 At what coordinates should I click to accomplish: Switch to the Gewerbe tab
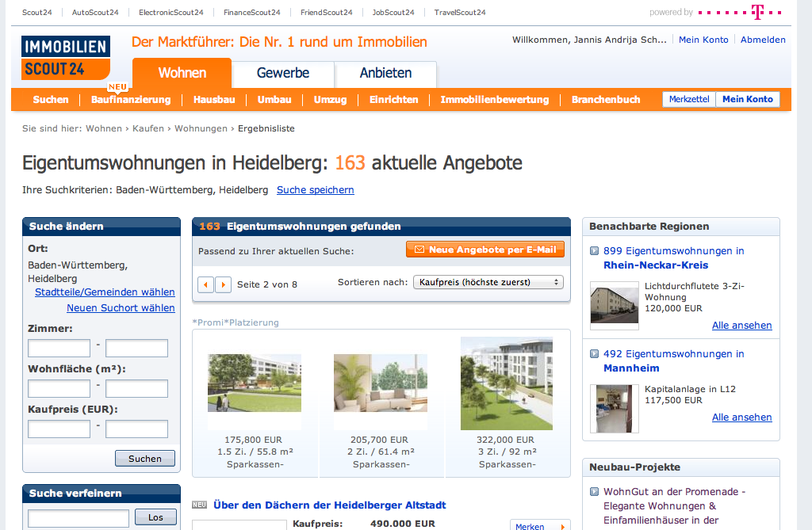coord(283,73)
